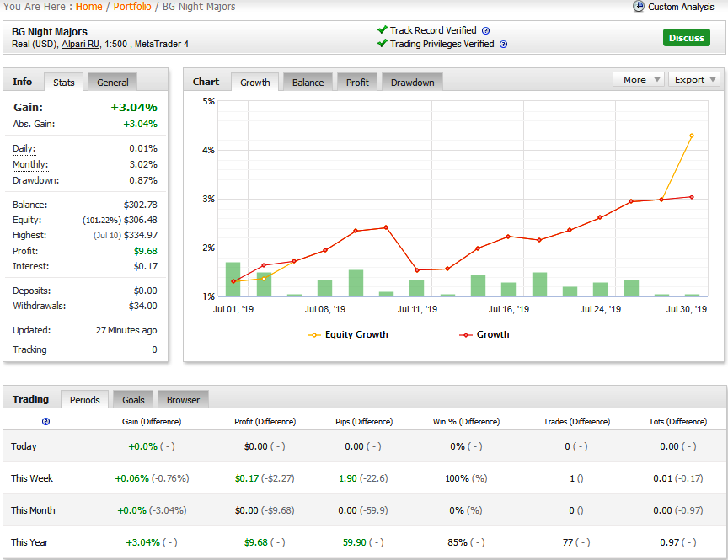Select the Today row label

click(24, 446)
